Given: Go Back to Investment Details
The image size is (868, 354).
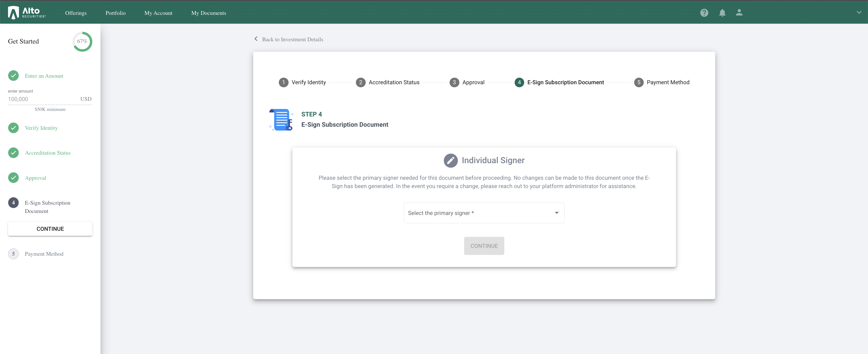Looking at the screenshot, I should (293, 39).
